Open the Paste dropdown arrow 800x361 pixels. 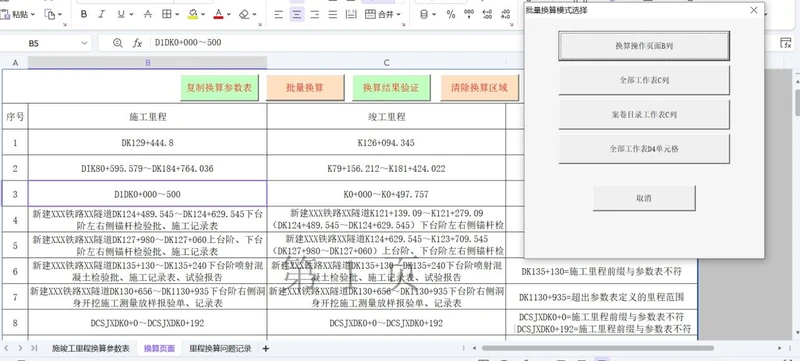coord(33,15)
